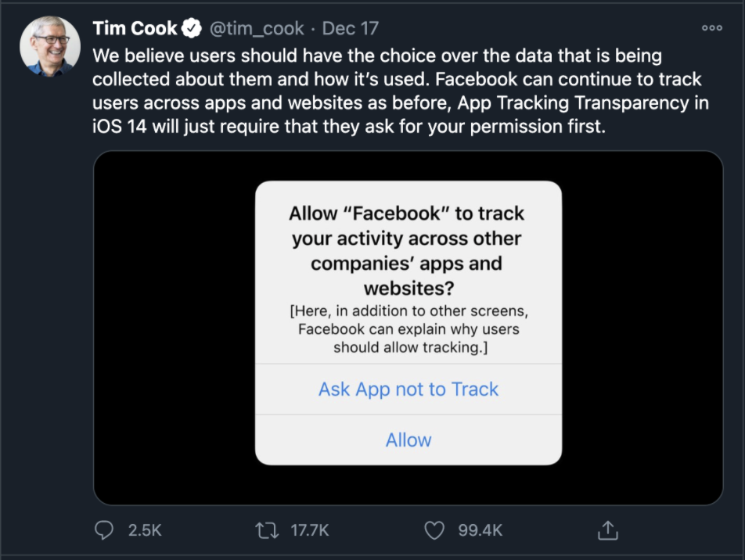Screen dimensions: 745x560
Task: Click the share upload icon
Action: coord(608,530)
